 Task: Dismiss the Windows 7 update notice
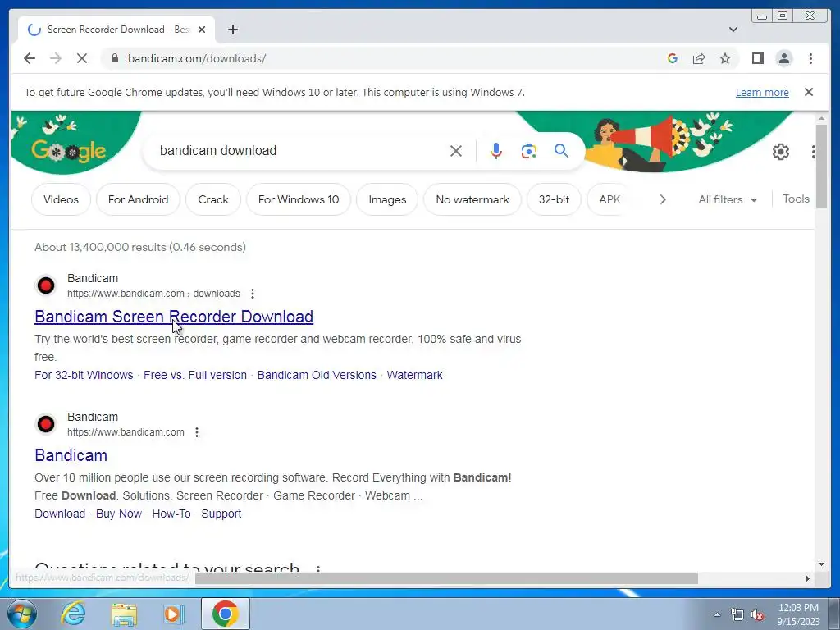(x=808, y=92)
